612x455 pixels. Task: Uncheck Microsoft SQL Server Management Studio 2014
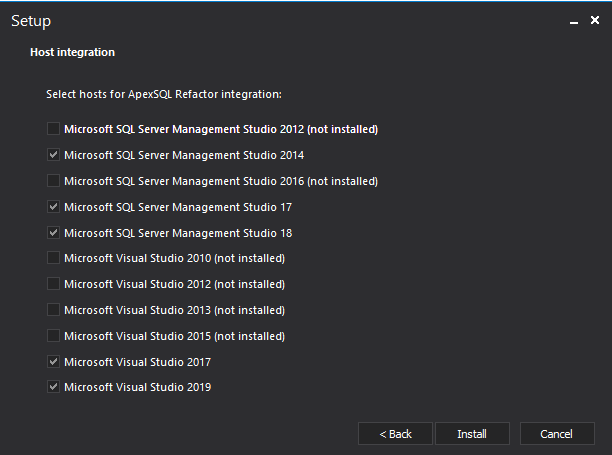pyautogui.click(x=53, y=155)
